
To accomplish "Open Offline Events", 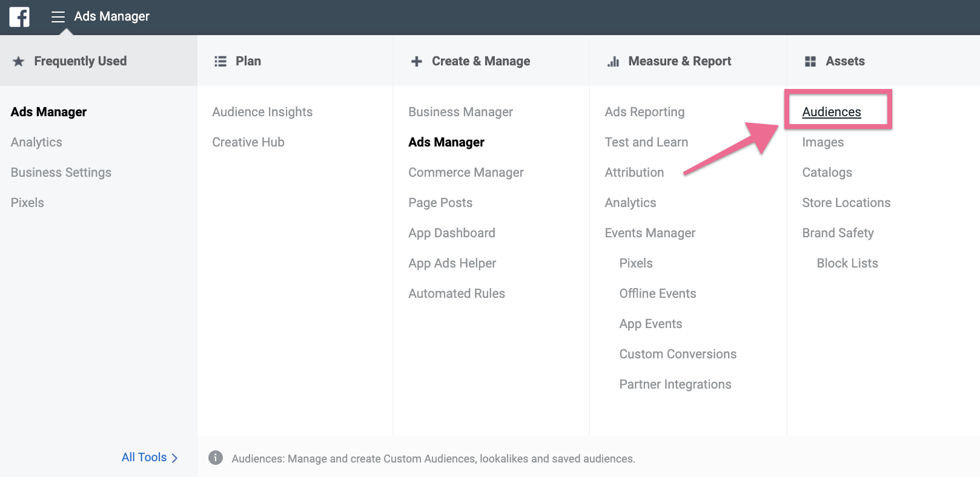I will point(658,294).
